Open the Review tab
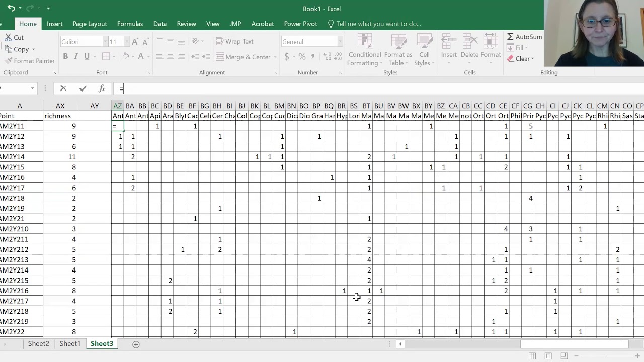 pos(186,24)
